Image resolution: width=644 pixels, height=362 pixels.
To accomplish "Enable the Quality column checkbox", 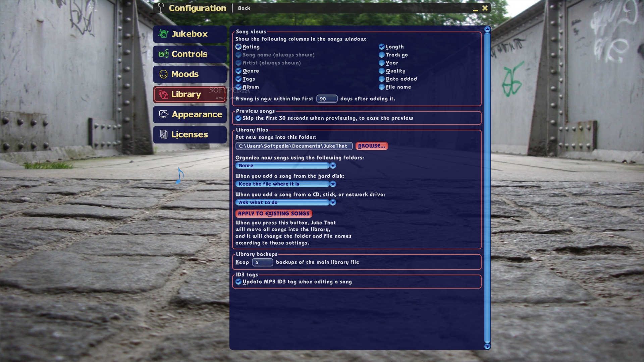I will (382, 71).
